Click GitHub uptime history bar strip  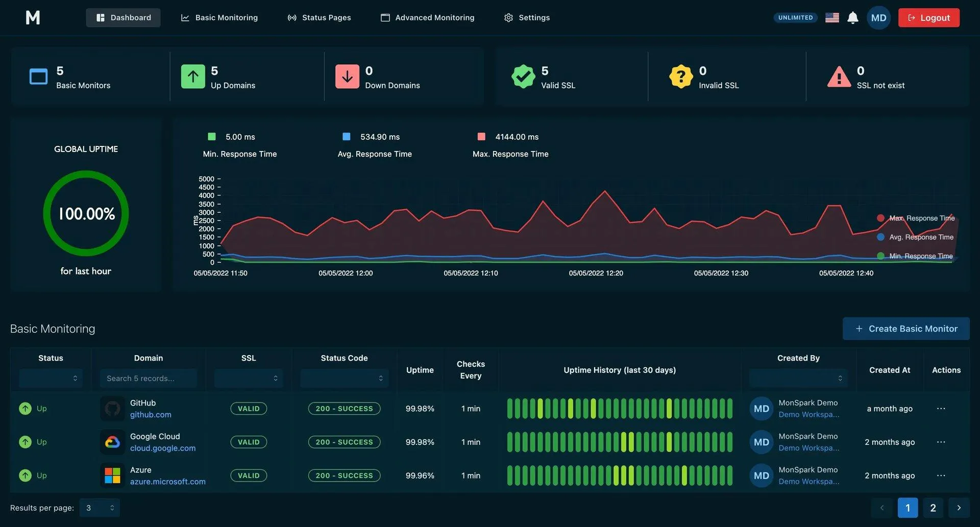[620, 409]
